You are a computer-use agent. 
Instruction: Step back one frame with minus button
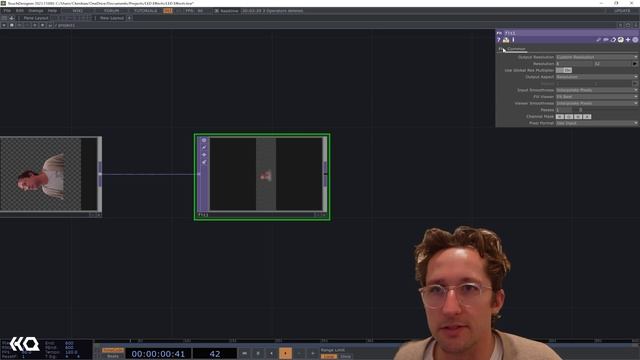point(299,353)
